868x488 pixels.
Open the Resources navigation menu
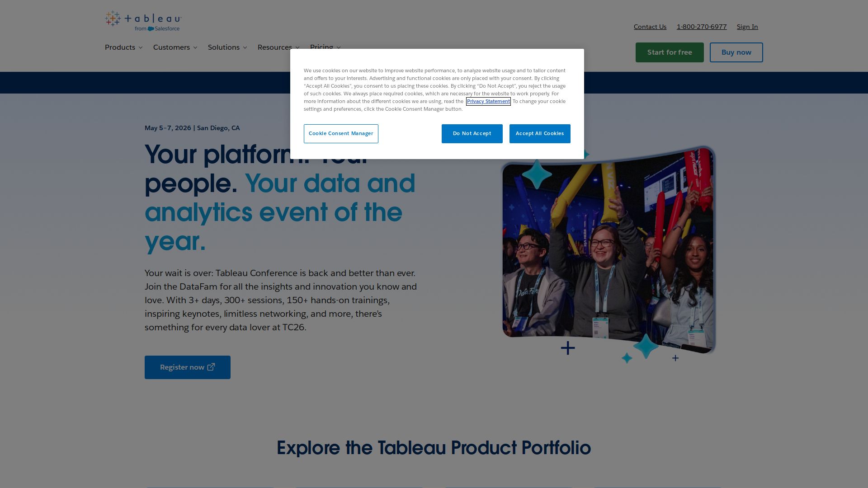click(274, 47)
